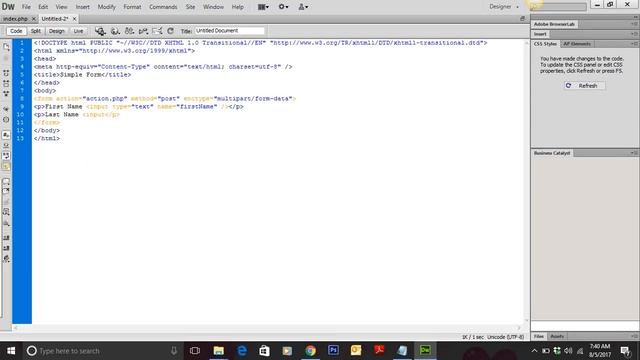Restore down the document window icon
Screen dimensions: 640x360
(522, 18)
